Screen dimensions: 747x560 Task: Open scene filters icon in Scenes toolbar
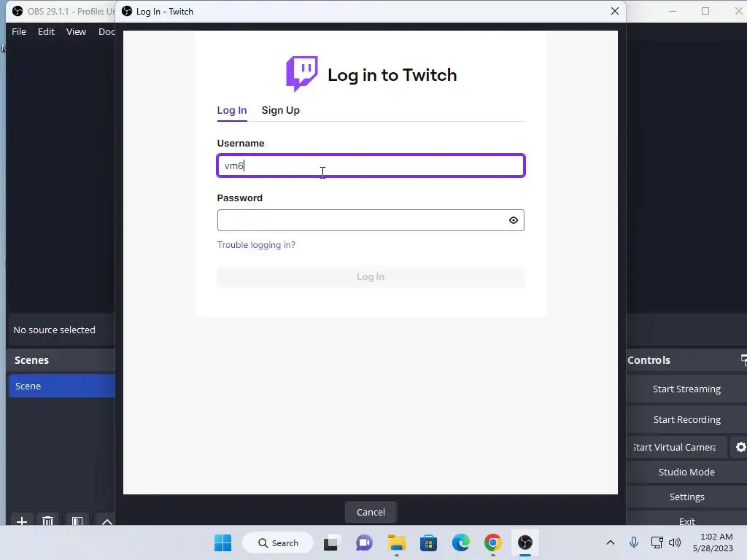tap(77, 521)
